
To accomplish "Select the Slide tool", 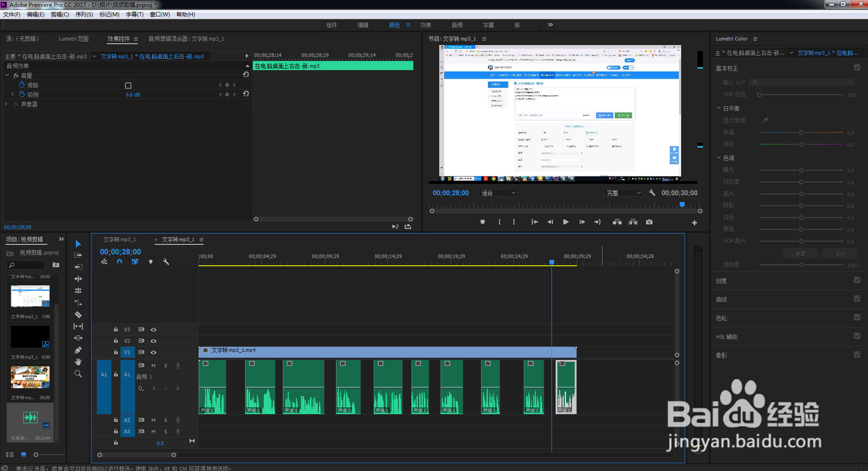I will coord(78,338).
